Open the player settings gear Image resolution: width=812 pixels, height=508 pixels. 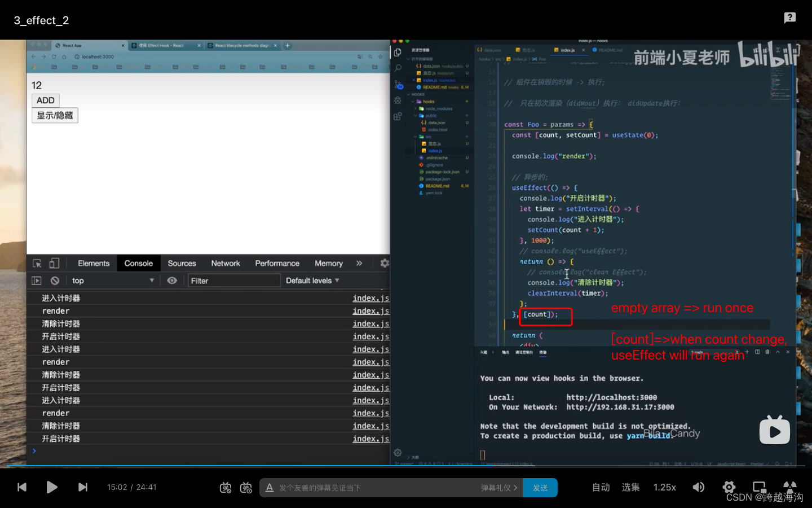pyautogui.click(x=729, y=487)
